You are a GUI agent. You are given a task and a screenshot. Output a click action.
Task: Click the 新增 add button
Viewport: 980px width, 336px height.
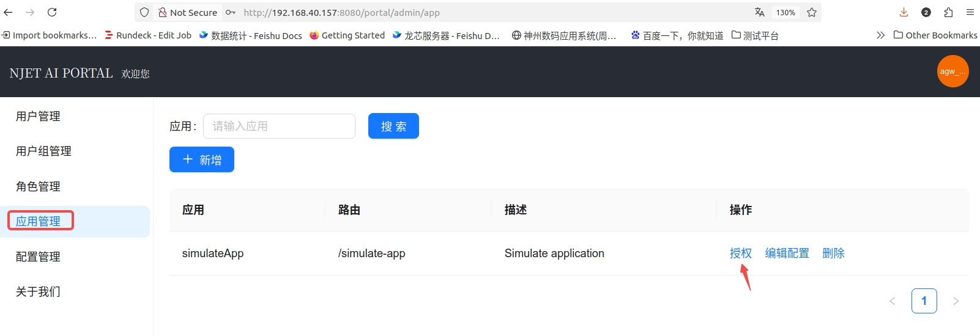point(202,159)
